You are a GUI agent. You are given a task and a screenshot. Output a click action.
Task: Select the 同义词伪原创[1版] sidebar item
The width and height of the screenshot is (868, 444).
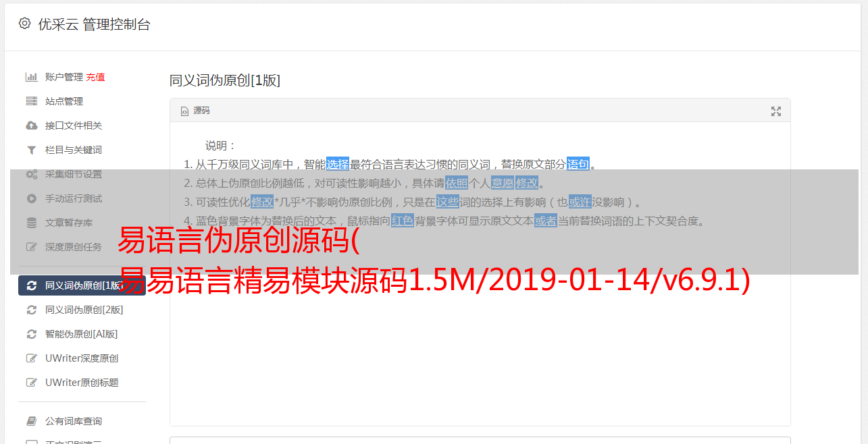[82, 285]
